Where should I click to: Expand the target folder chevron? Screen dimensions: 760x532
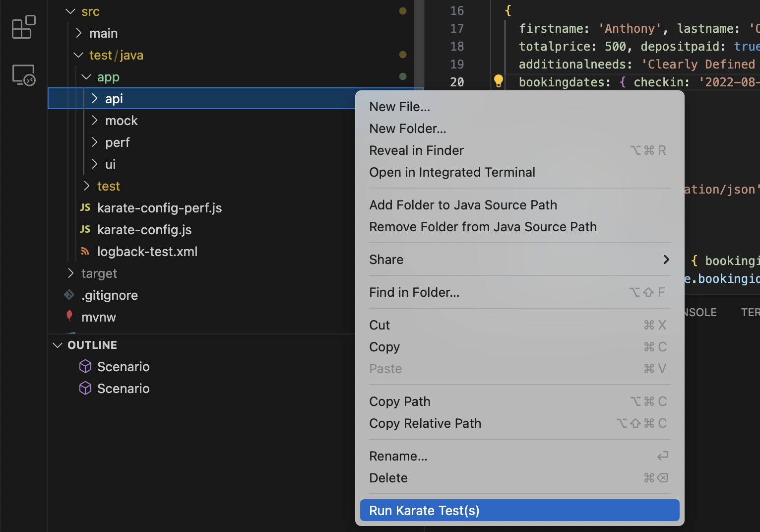pos(70,273)
